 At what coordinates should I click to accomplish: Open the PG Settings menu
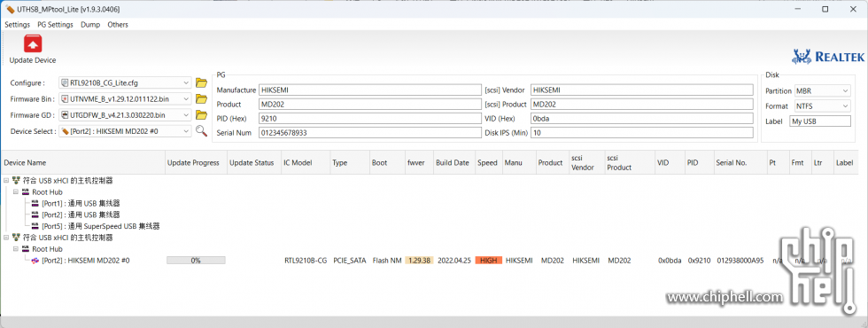55,25
